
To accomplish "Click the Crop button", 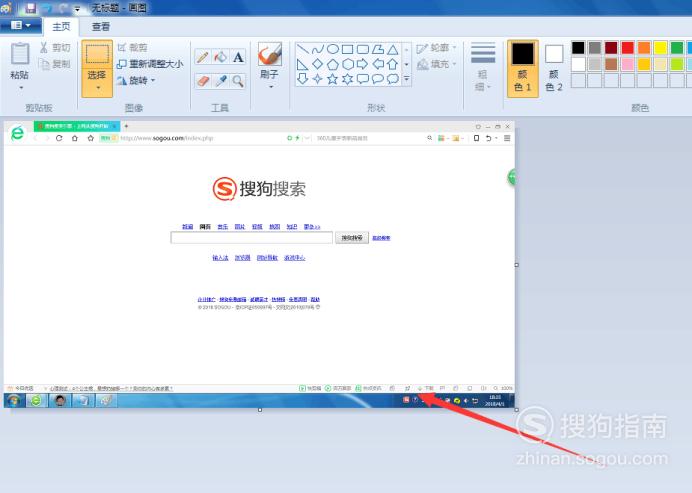I will tap(132, 48).
